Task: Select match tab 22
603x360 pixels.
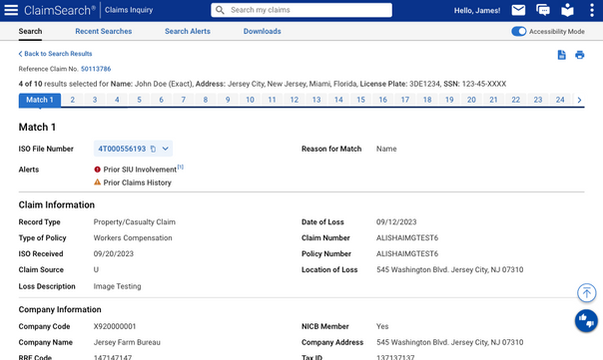Action: tap(516, 100)
